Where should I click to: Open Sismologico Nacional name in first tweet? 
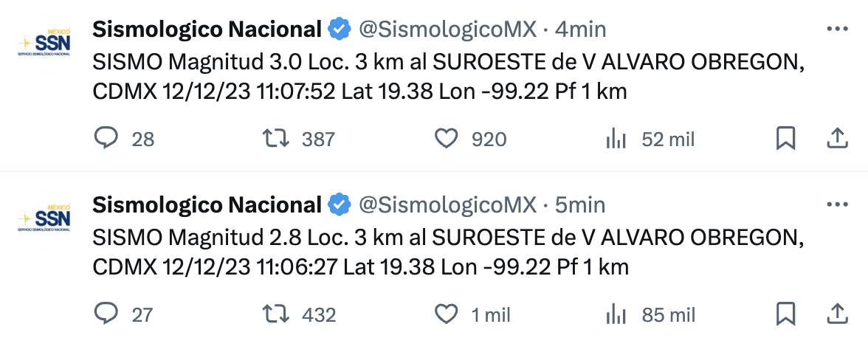[207, 30]
